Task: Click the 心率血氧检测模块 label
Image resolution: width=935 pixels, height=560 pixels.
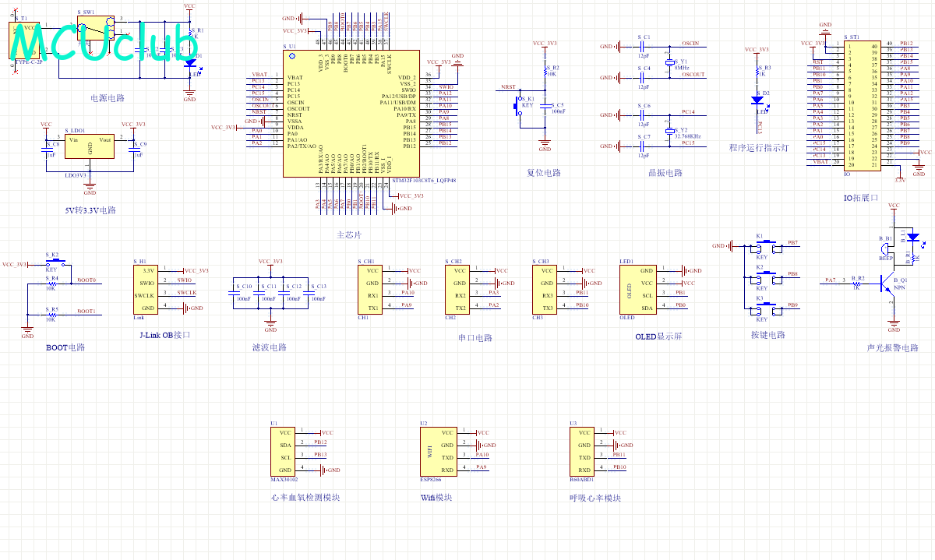Action: pos(305,498)
